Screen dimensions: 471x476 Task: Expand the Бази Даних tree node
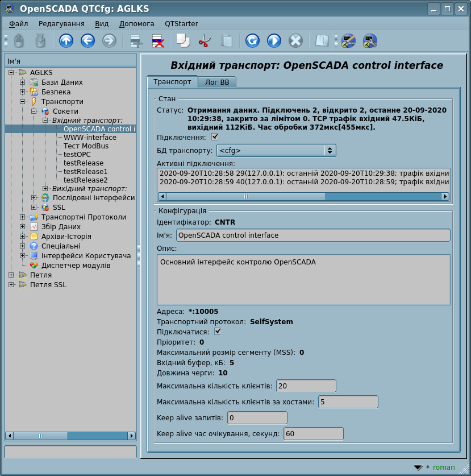23,82
